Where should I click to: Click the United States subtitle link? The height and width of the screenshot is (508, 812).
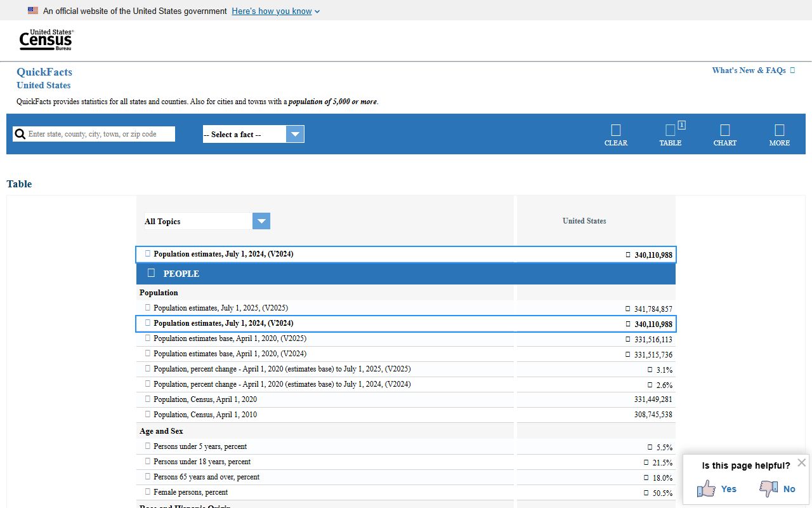coord(44,85)
